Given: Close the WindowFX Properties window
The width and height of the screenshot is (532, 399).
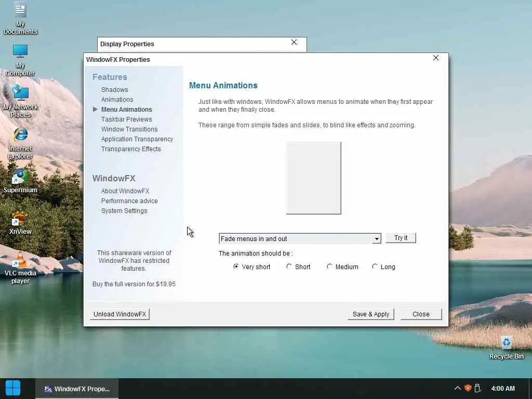Looking at the screenshot, I should click(436, 58).
